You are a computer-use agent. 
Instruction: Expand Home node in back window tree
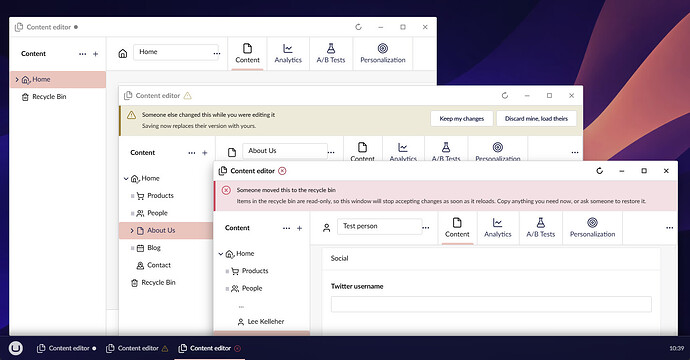tap(17, 80)
